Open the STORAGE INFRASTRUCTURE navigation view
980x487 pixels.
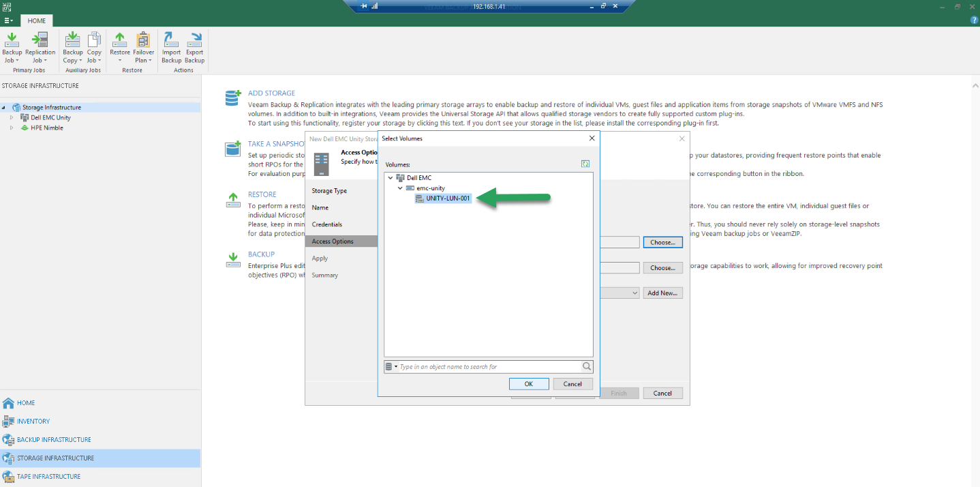[100, 458]
